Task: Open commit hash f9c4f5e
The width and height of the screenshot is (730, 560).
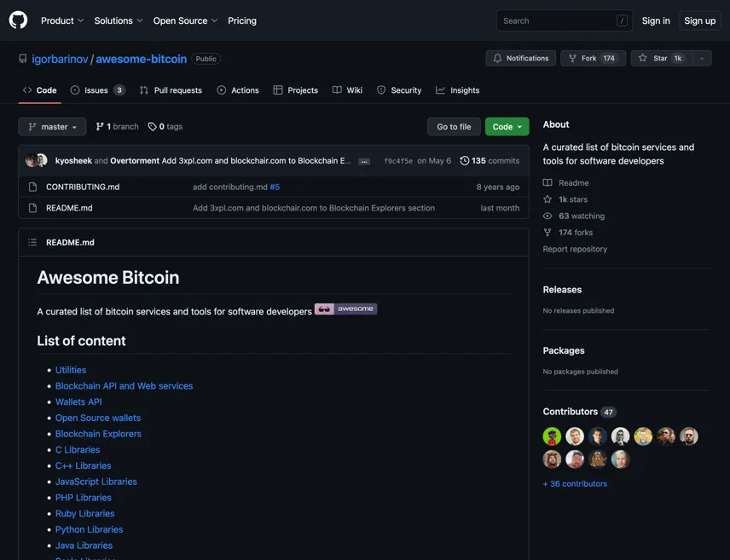Action: tap(398, 160)
